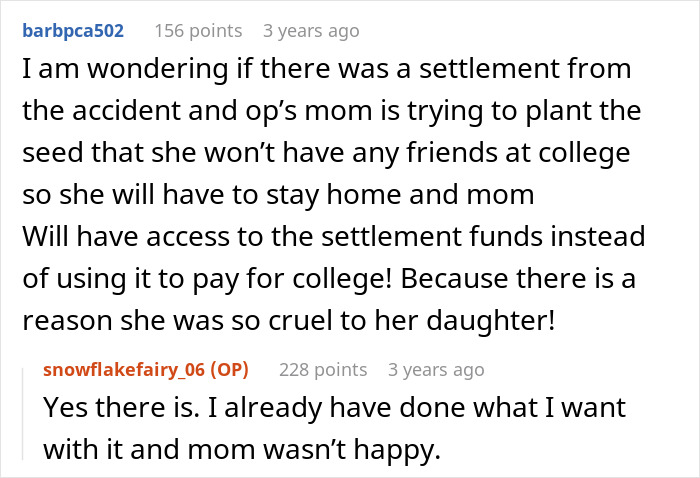Click the 228 points score
Screen dimensions: 700x478
325,370
